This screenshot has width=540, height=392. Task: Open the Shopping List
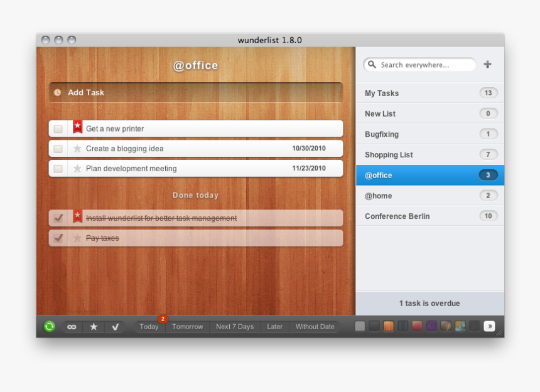(429, 154)
